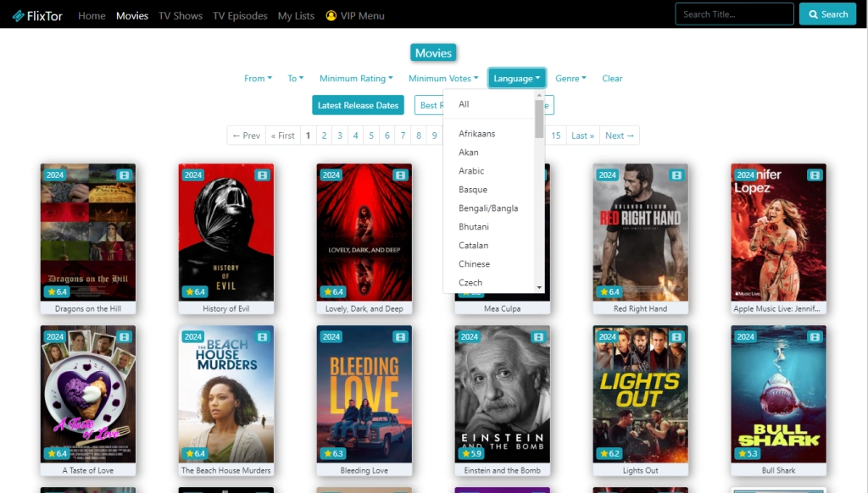Click film icon on Red Right Hand poster
The image size is (868, 493).
pyautogui.click(x=676, y=174)
